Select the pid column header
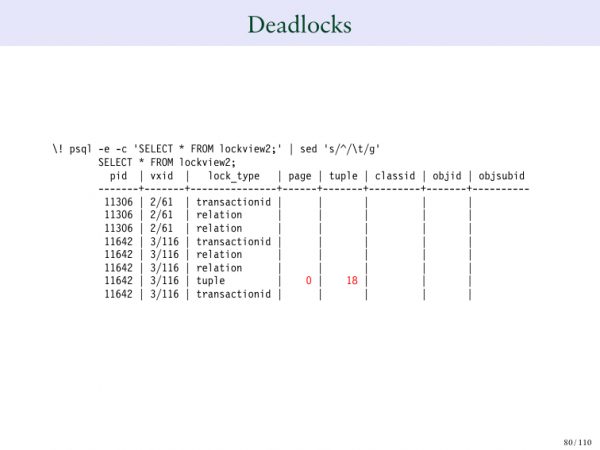600x450 pixels. click(119, 175)
